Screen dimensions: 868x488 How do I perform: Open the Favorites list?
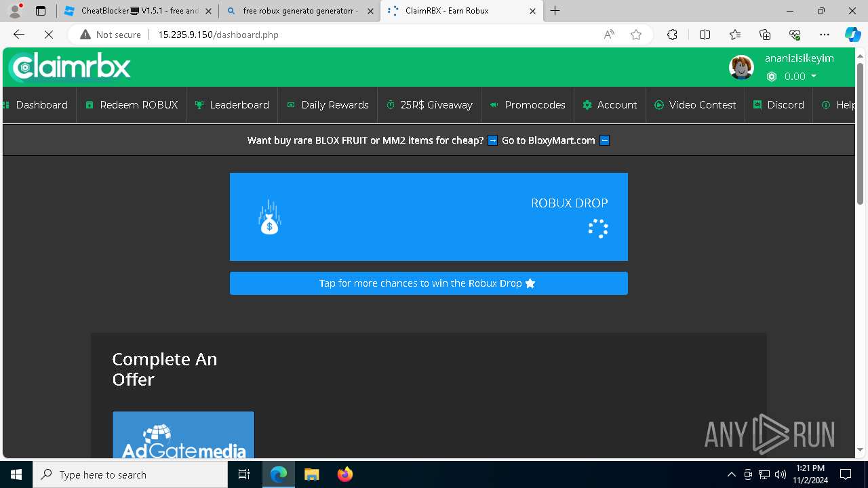[x=735, y=35]
